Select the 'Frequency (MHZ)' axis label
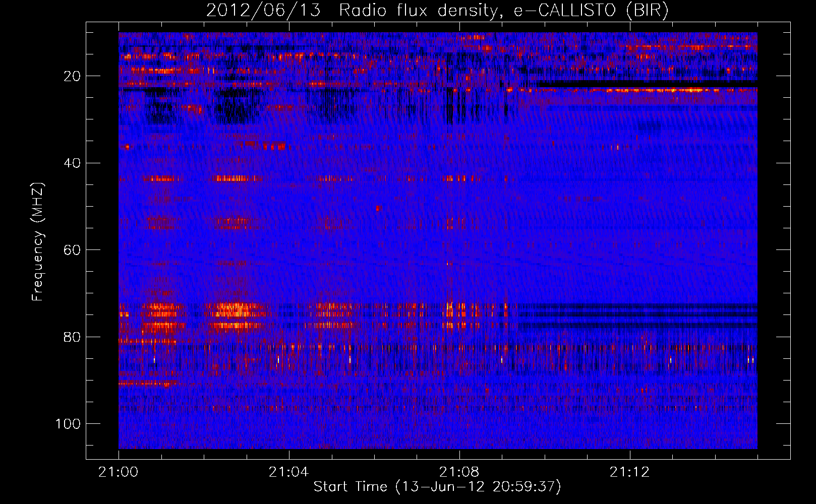The height and width of the screenshot is (504, 816). click(x=38, y=242)
